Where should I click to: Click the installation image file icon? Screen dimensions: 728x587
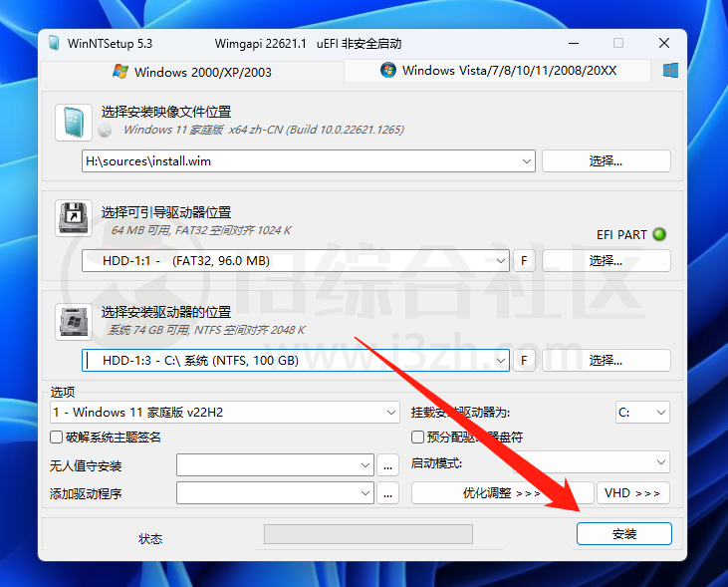74,123
